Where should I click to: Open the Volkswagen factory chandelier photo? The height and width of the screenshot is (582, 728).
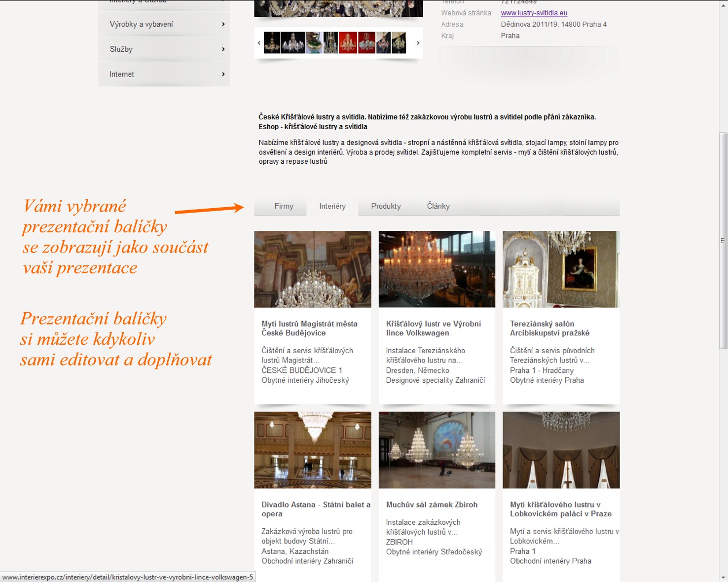(x=437, y=269)
